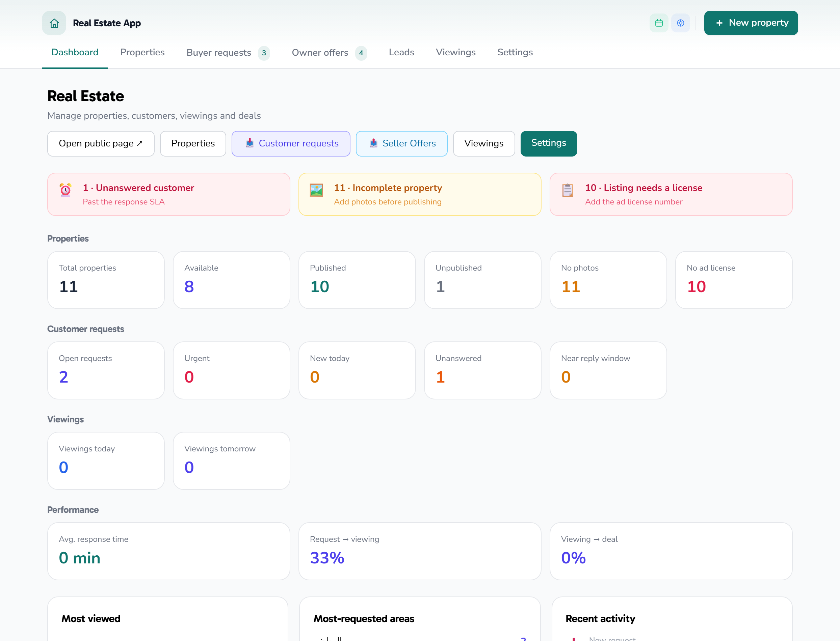Open the Properties tab

(142, 52)
